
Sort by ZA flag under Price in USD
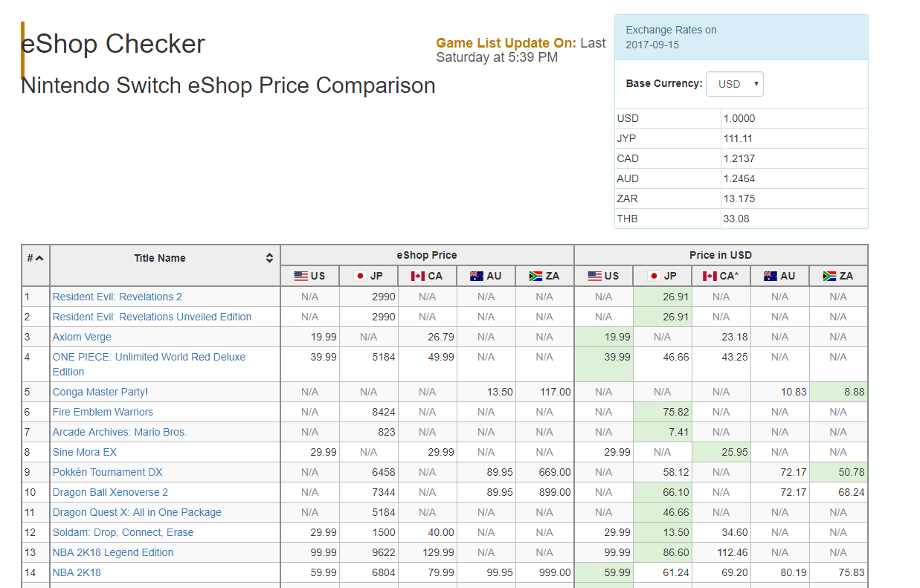tap(838, 276)
